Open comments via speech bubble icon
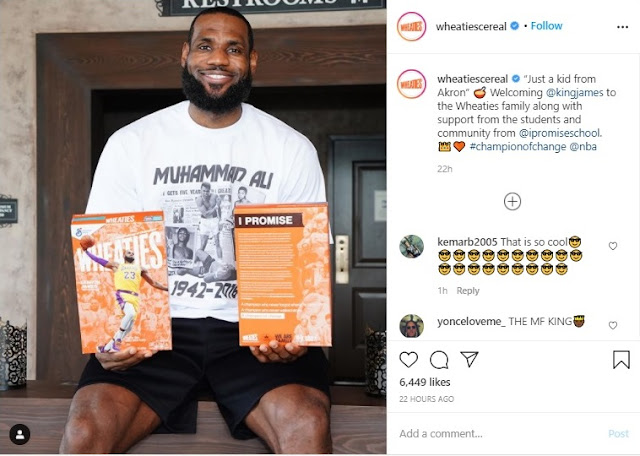The image size is (640, 456). tap(439, 360)
